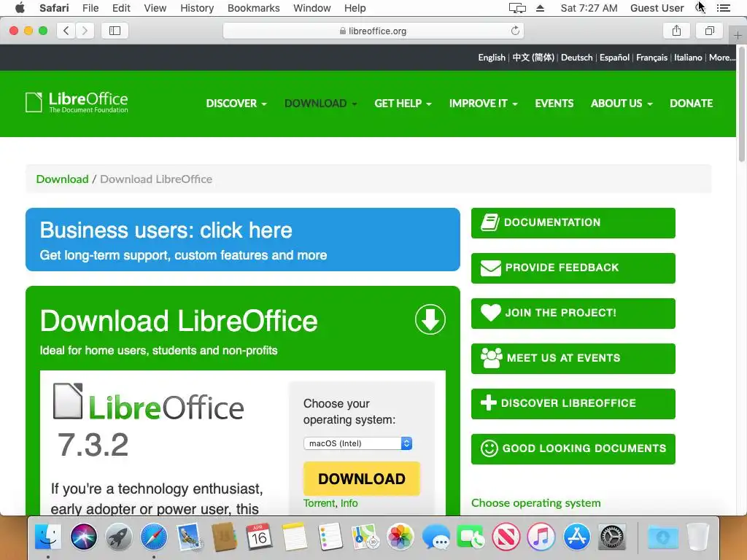This screenshot has height=560, width=747.
Task: Open a new tab with the plus icon
Action: click(737, 36)
